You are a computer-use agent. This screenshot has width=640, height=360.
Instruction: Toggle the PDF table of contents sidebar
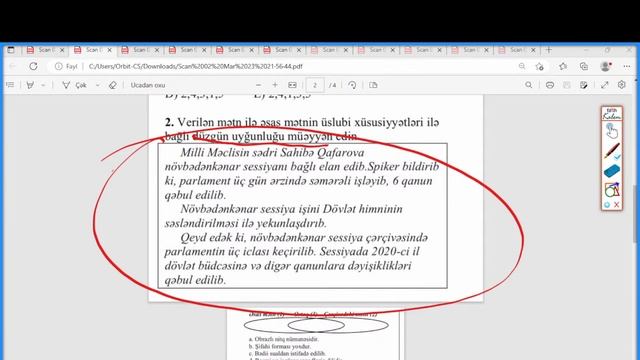click(x=10, y=85)
